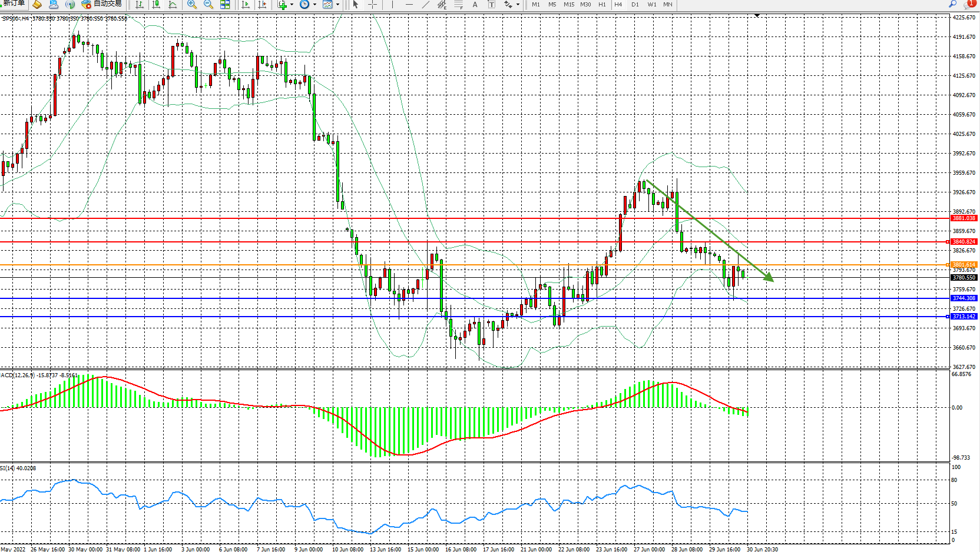This screenshot has width=980, height=552.
Task: Open the periods clock dropdown arrow
Action: click(x=314, y=5)
